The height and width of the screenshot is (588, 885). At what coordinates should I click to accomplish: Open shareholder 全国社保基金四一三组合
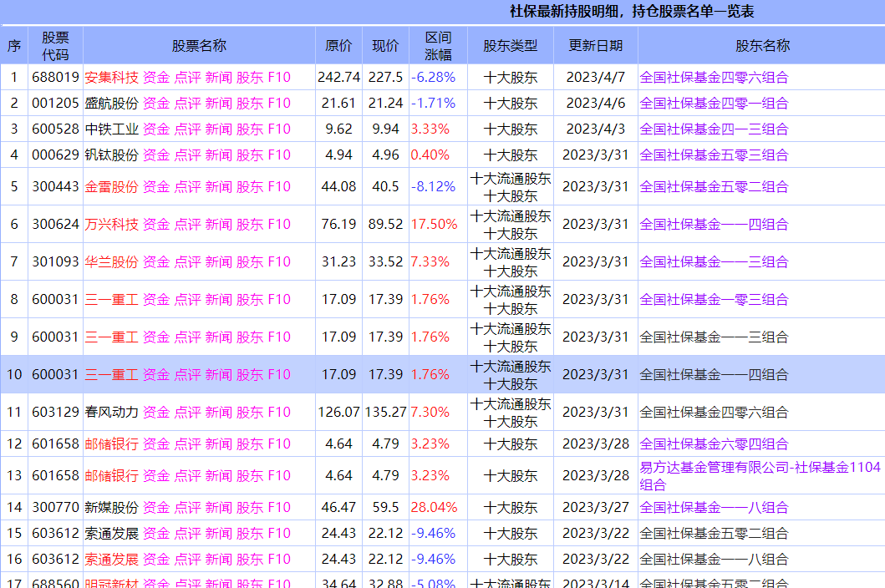tap(714, 129)
